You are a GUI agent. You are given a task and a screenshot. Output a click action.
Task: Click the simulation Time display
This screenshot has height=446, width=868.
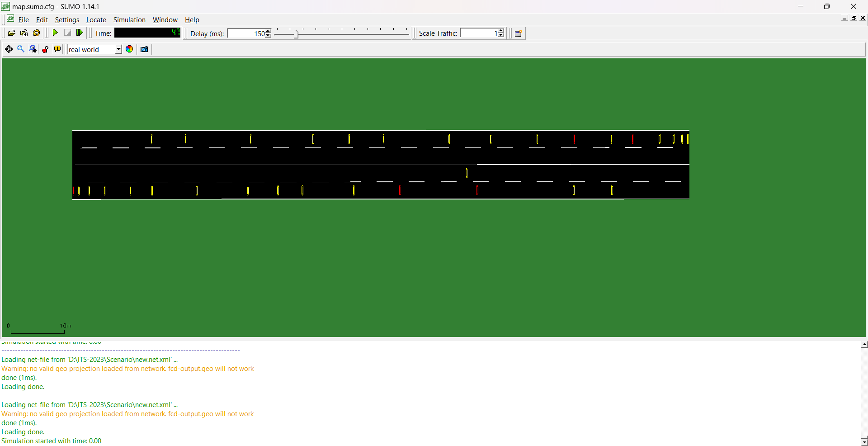(x=147, y=33)
